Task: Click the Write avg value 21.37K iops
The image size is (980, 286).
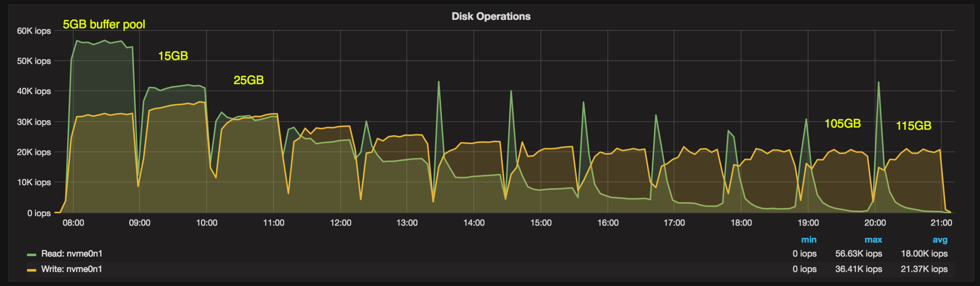Action: (x=924, y=269)
